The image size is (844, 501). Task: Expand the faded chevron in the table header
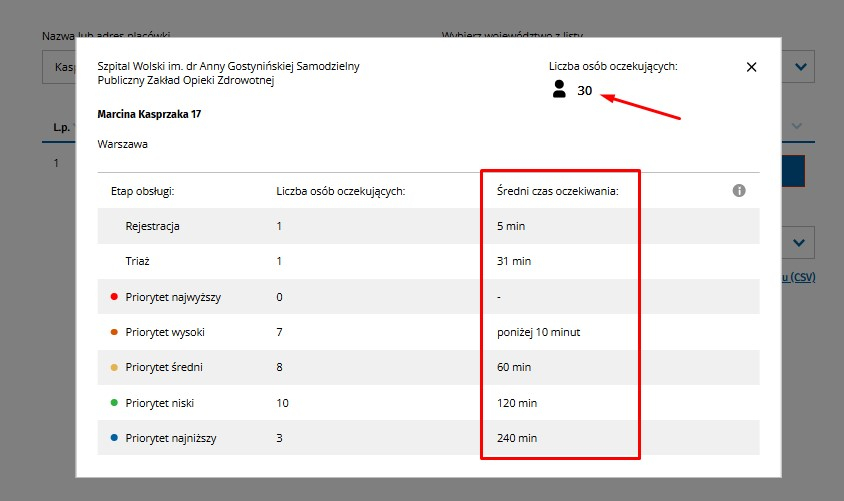(x=797, y=126)
